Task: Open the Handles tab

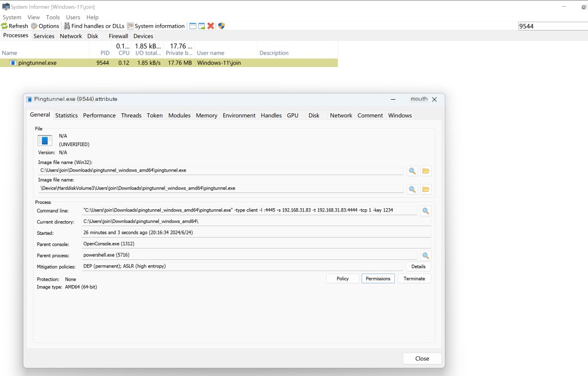Action: point(271,116)
